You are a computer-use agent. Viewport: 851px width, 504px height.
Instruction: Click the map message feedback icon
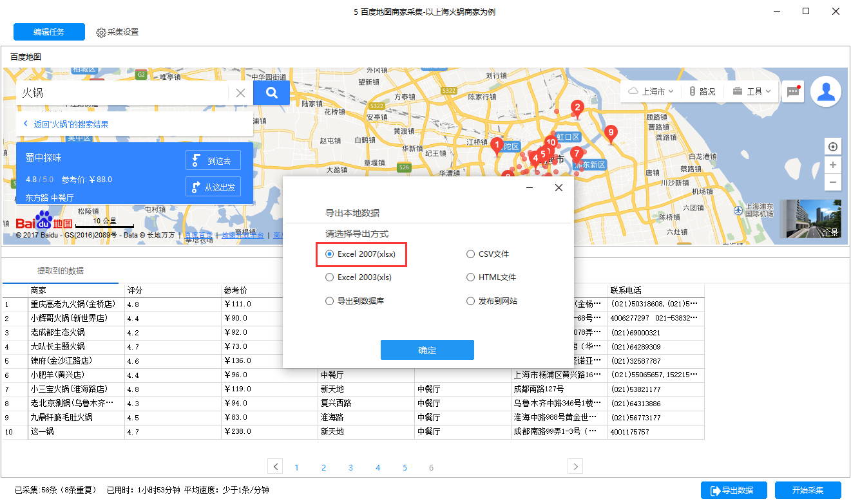click(x=793, y=91)
